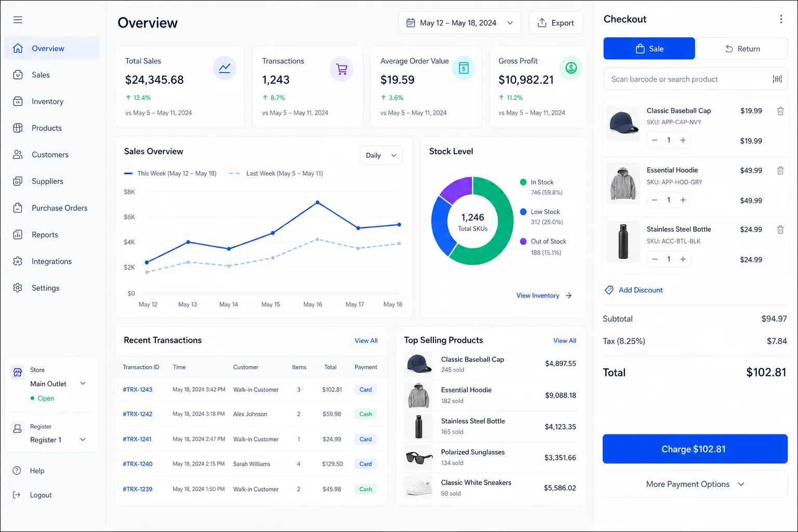Open Overview in the sidebar
Viewport: 798px width, 532px height.
[52, 48]
